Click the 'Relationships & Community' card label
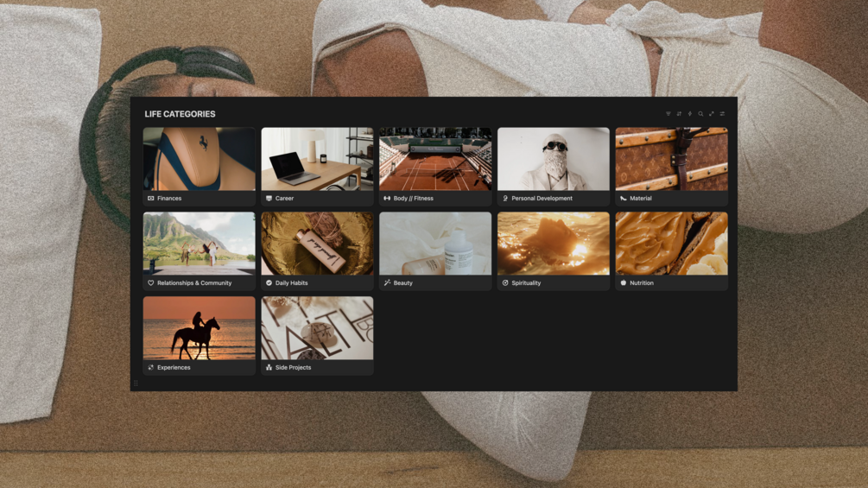The image size is (868, 488). [x=194, y=282]
